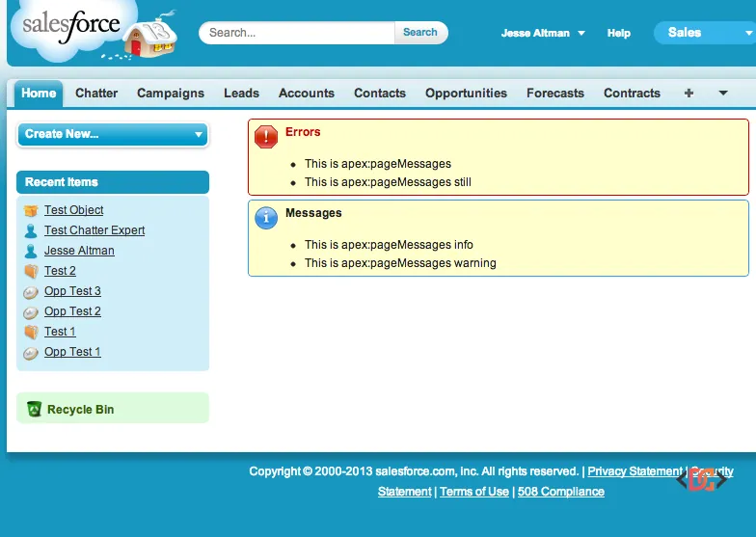The height and width of the screenshot is (537, 756).
Task: Click the folder icon beside Test 2
Action: (31, 272)
